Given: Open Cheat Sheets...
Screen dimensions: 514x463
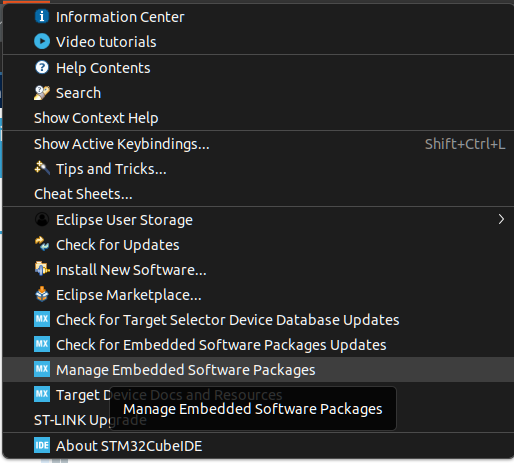Looking at the screenshot, I should coord(258,194).
